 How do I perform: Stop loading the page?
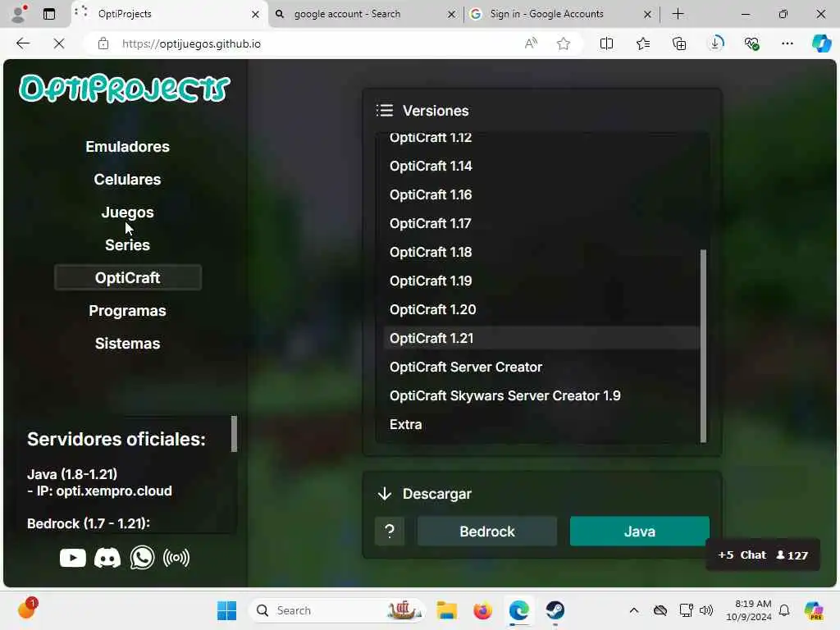point(59,43)
